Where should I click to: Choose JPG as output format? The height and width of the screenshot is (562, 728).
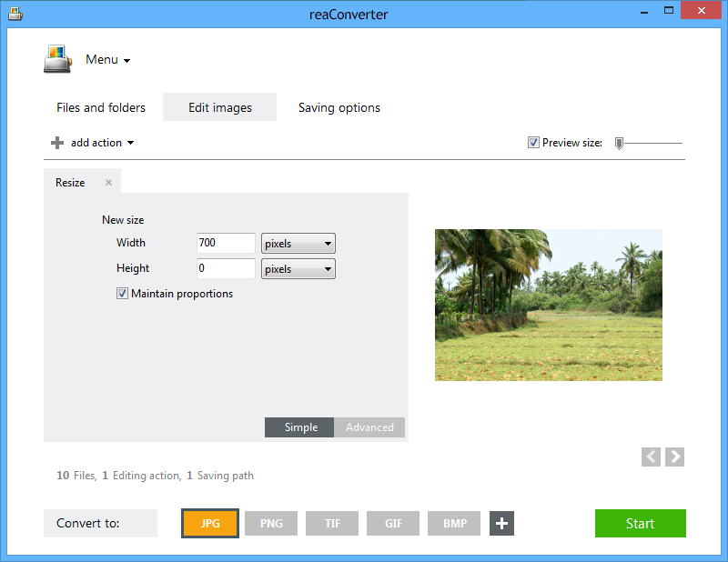point(210,524)
